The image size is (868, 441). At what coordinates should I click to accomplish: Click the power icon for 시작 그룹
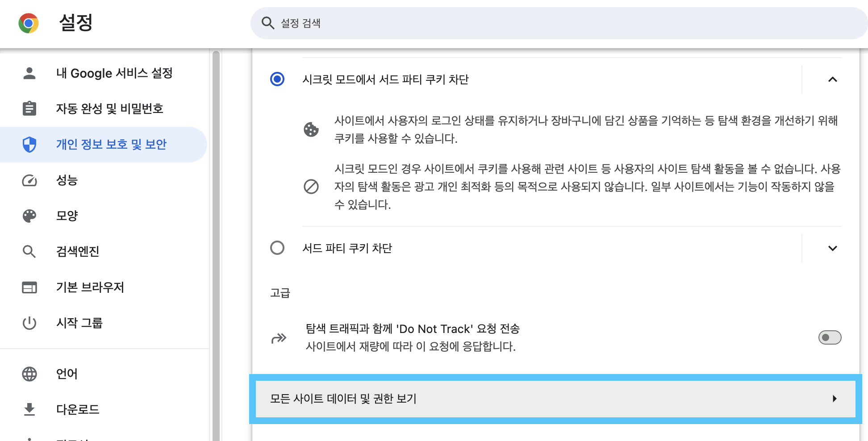coord(29,323)
